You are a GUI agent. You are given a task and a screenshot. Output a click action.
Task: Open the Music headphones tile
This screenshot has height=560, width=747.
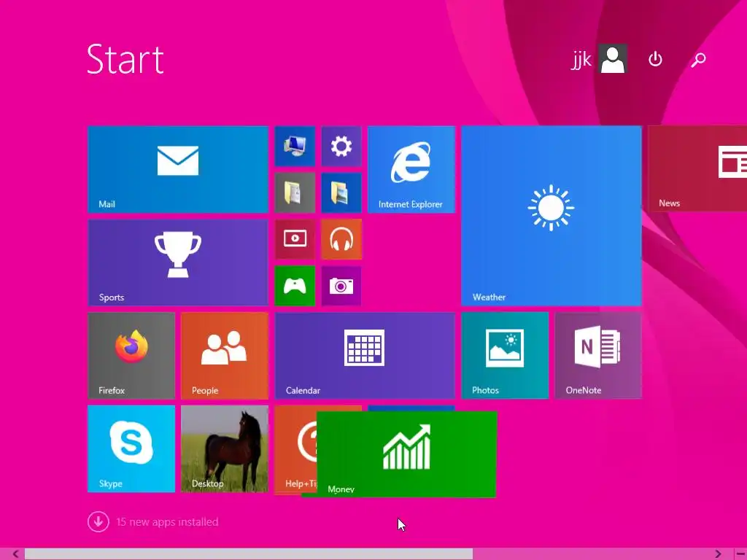click(341, 239)
